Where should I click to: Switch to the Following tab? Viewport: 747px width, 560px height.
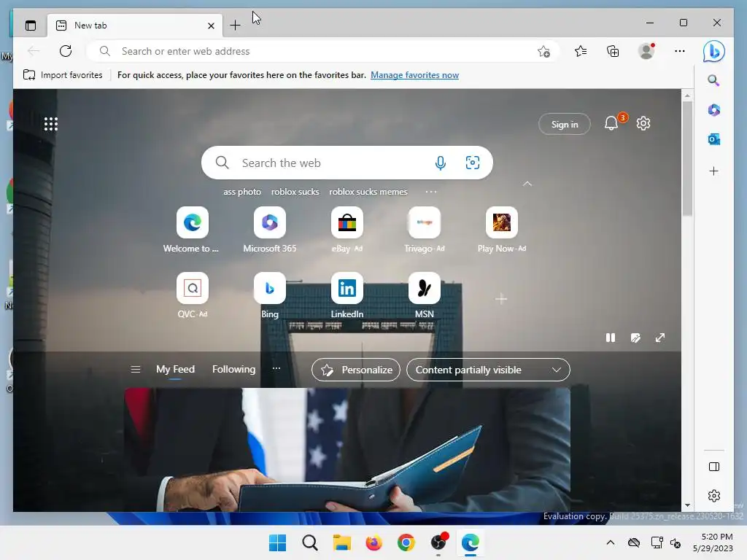234,369
